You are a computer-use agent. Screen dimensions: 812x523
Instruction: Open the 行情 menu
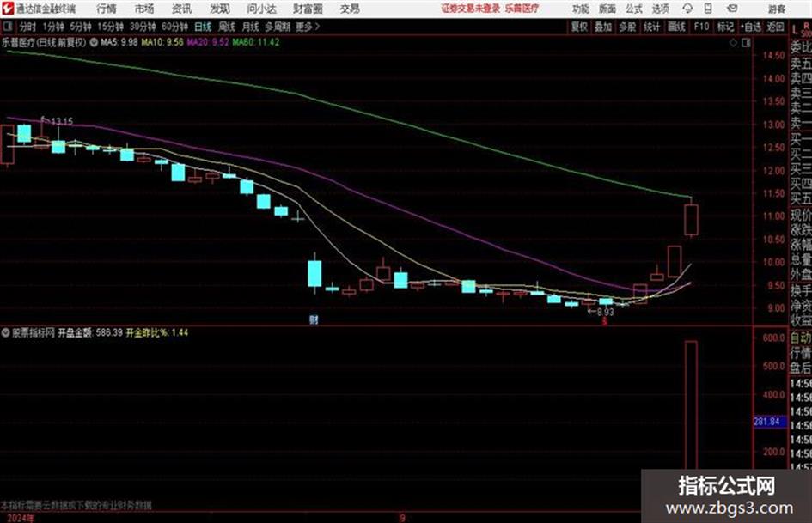coord(107,9)
